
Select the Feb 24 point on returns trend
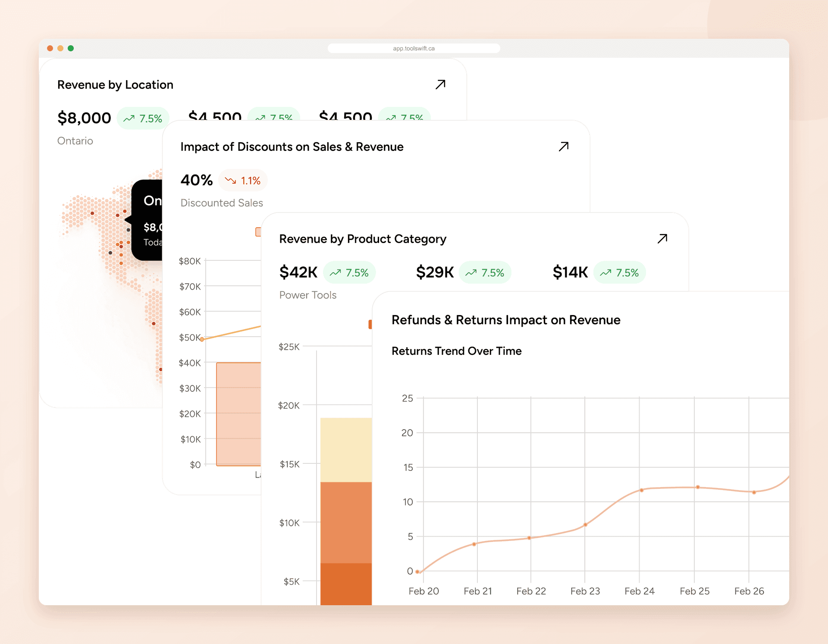(x=642, y=490)
